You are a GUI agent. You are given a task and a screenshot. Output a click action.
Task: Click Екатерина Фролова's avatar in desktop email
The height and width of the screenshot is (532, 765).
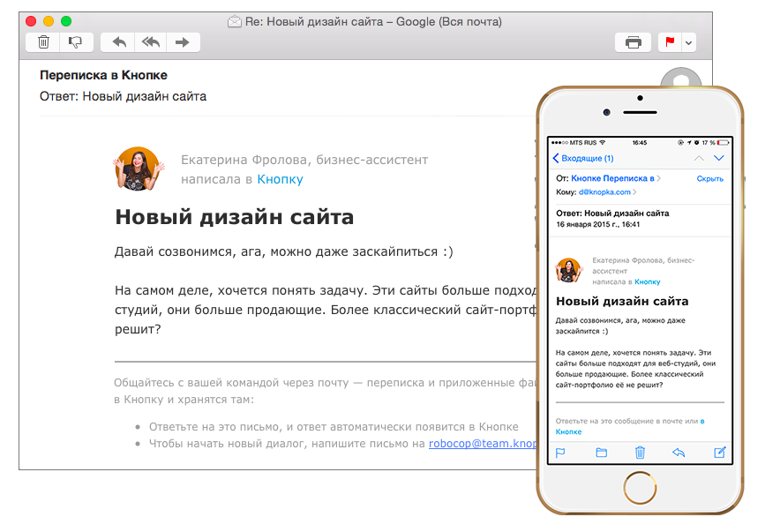[139, 169]
